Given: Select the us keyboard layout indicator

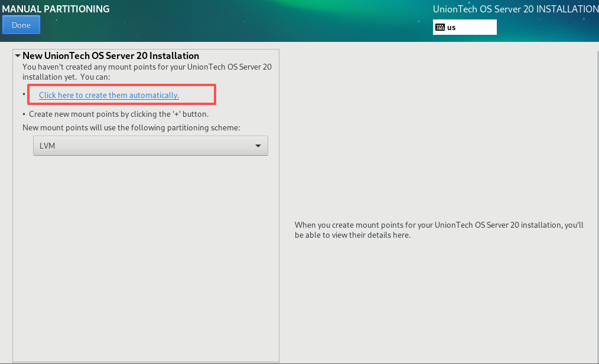Looking at the screenshot, I should pos(464,27).
